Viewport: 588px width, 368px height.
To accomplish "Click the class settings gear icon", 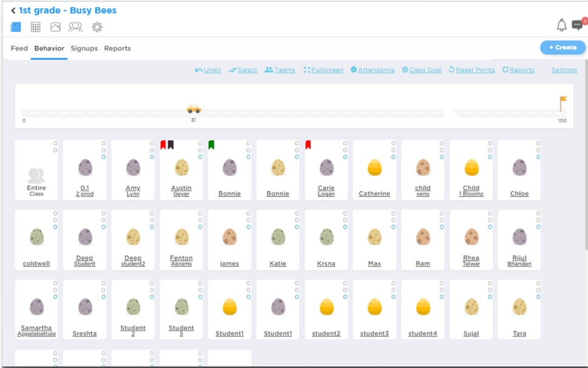I will (97, 27).
